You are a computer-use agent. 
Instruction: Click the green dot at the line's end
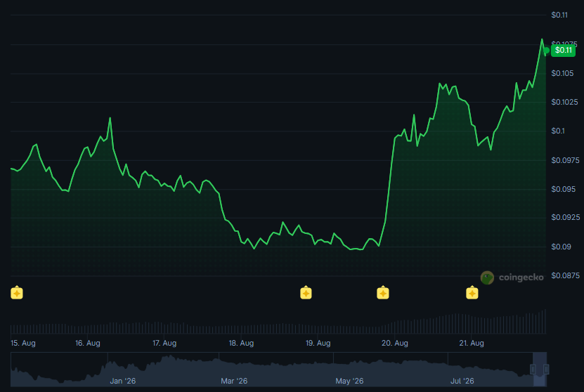click(x=546, y=51)
